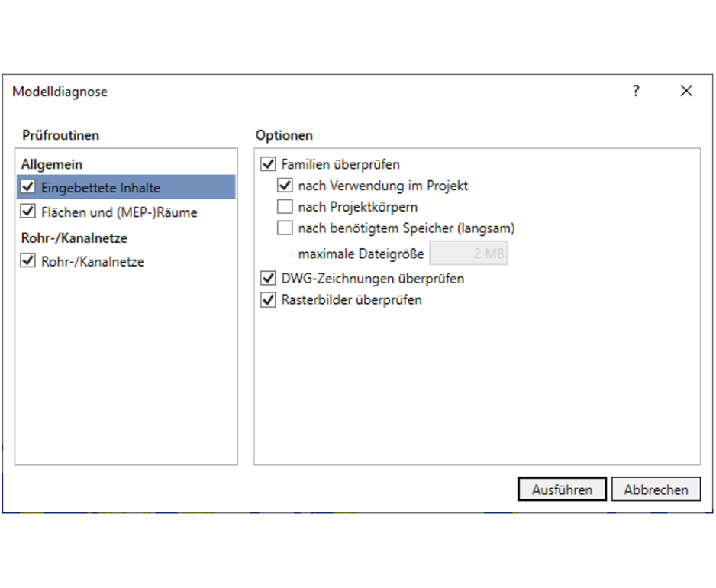Click the Allgemein group header
Screen dimensions: 716x588
(x=52, y=164)
